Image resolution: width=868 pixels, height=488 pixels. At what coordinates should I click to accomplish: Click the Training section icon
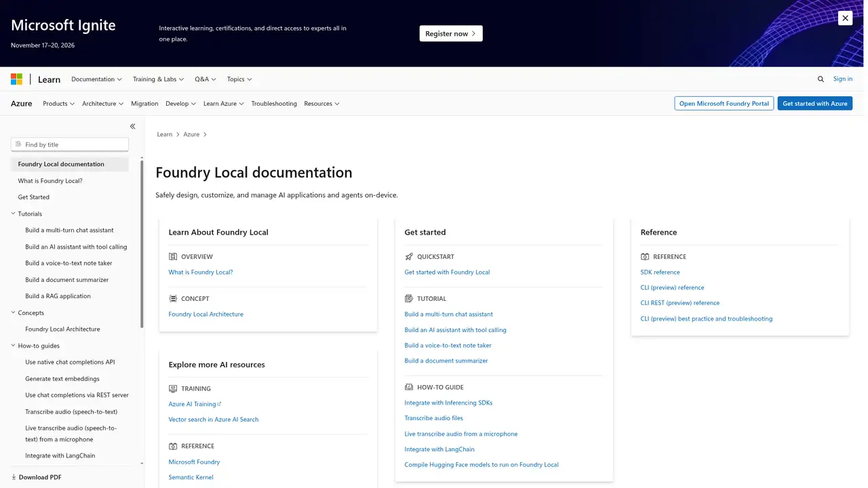click(x=173, y=389)
